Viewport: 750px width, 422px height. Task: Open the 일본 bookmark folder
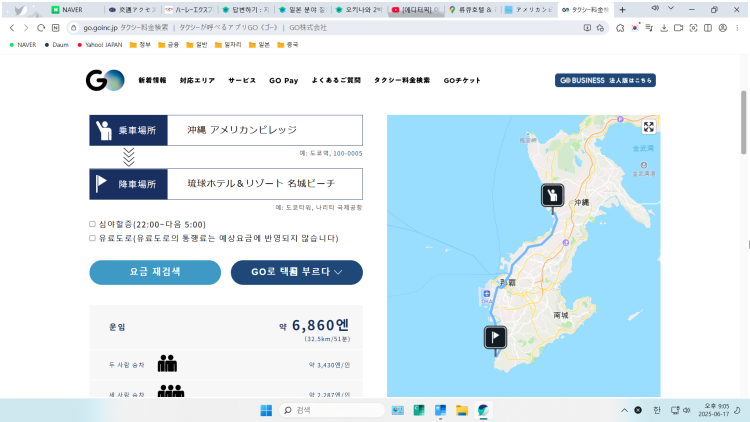[x=259, y=44]
